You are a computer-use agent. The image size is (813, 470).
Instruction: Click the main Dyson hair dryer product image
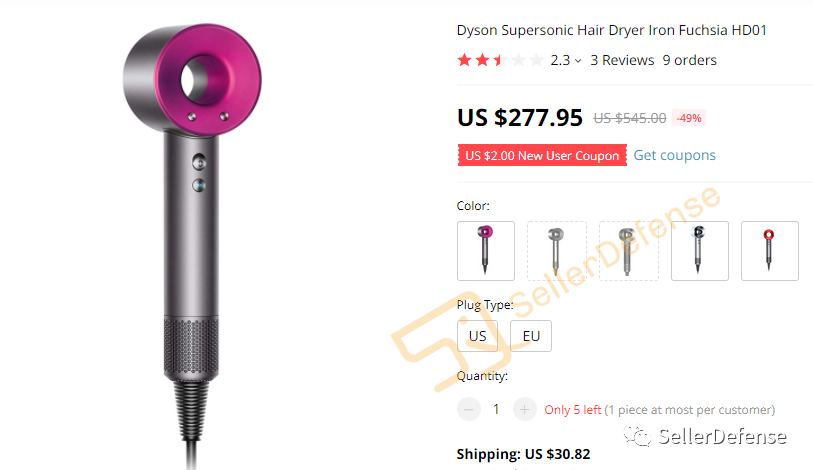click(x=192, y=244)
